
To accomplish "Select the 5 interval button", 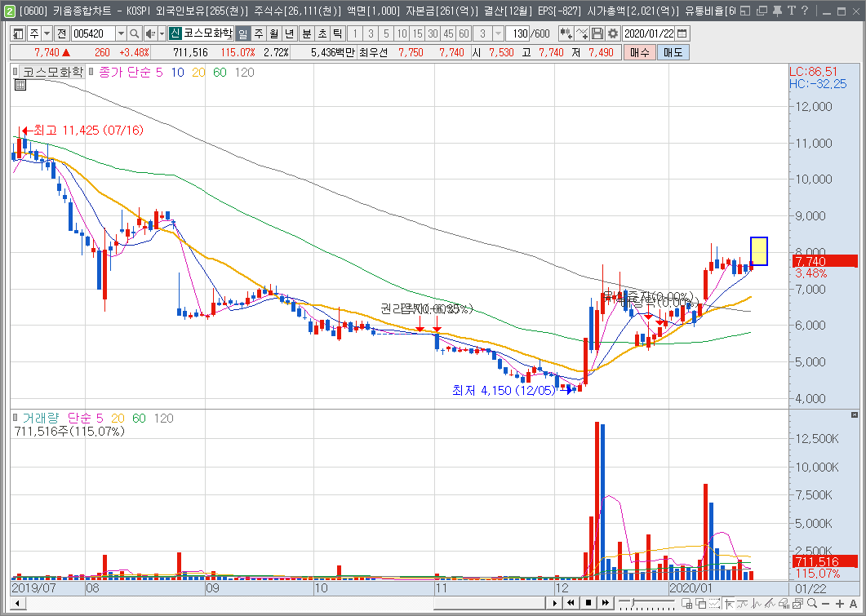I will [x=386, y=33].
